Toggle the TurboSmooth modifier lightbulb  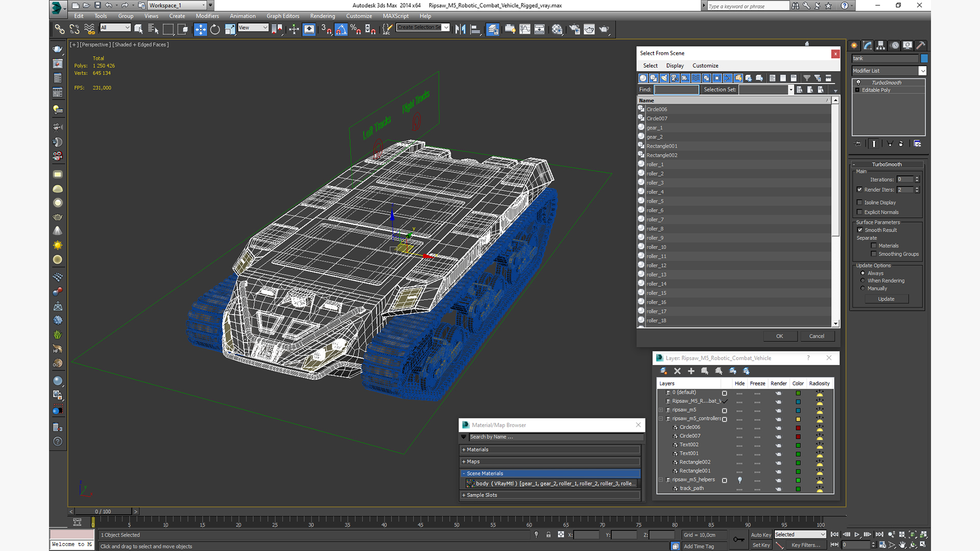point(859,83)
